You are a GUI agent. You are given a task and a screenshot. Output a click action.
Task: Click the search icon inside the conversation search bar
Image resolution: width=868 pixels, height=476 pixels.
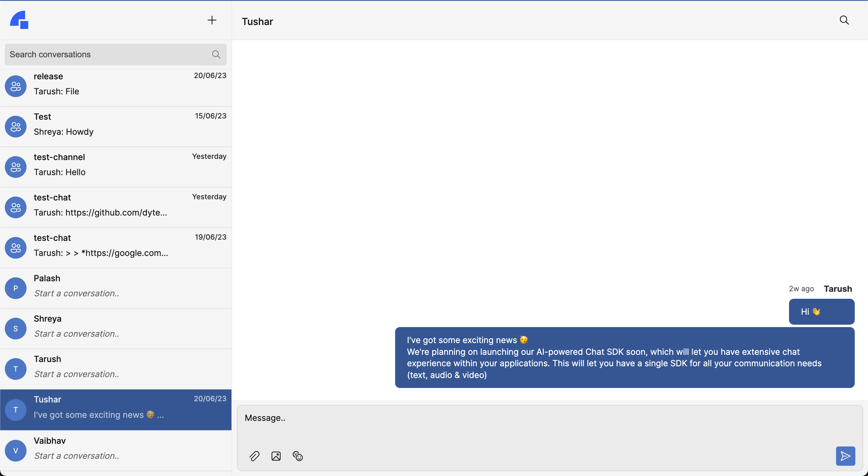pyautogui.click(x=216, y=54)
